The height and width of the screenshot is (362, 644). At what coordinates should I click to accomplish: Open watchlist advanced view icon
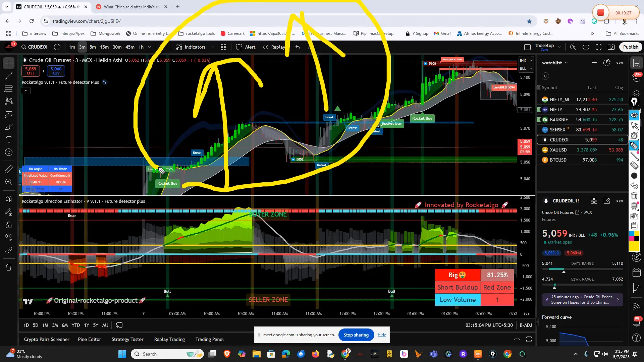pyautogui.click(x=607, y=63)
